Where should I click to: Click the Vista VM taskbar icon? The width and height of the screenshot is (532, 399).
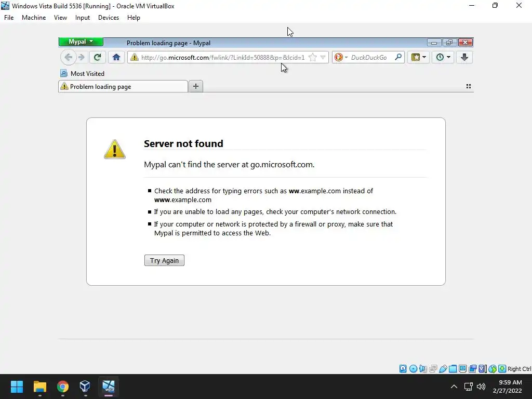[x=109, y=387]
